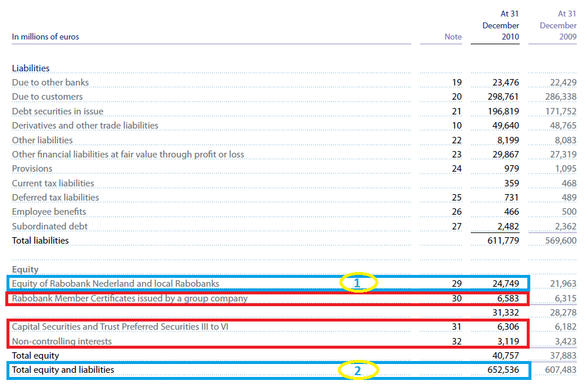
Task: Click note number 30 for Member Certificates
Action: (457, 299)
